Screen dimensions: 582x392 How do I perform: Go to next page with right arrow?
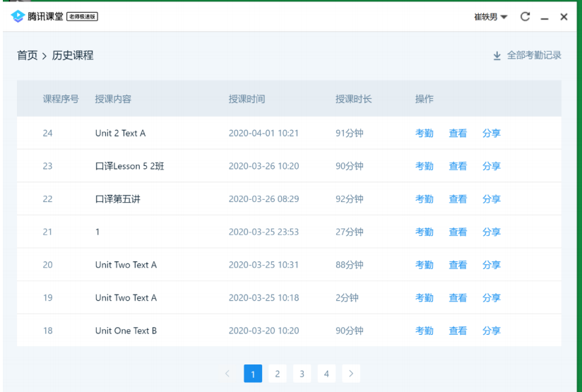pos(351,374)
